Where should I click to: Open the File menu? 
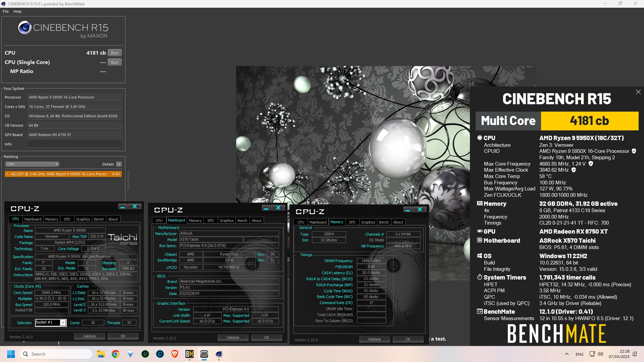tap(6, 11)
